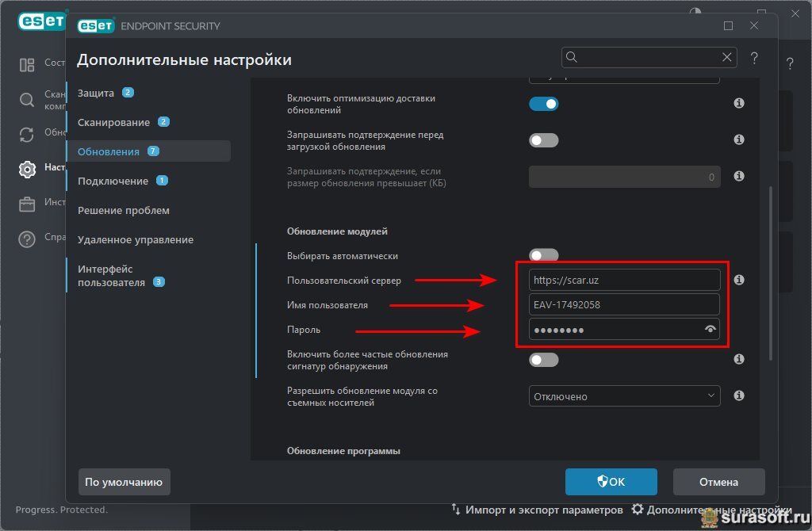Click the Отмена button
This screenshot has width=812, height=531.
pos(718,482)
